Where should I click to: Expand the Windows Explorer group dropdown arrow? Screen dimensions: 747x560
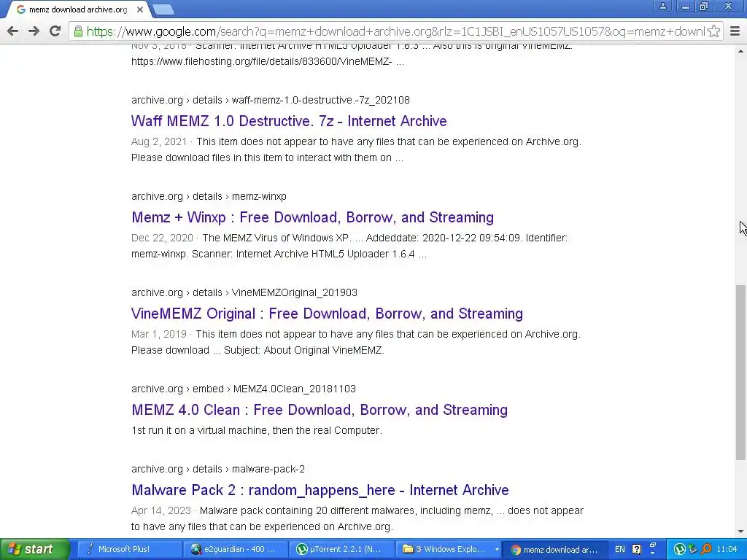point(496,549)
